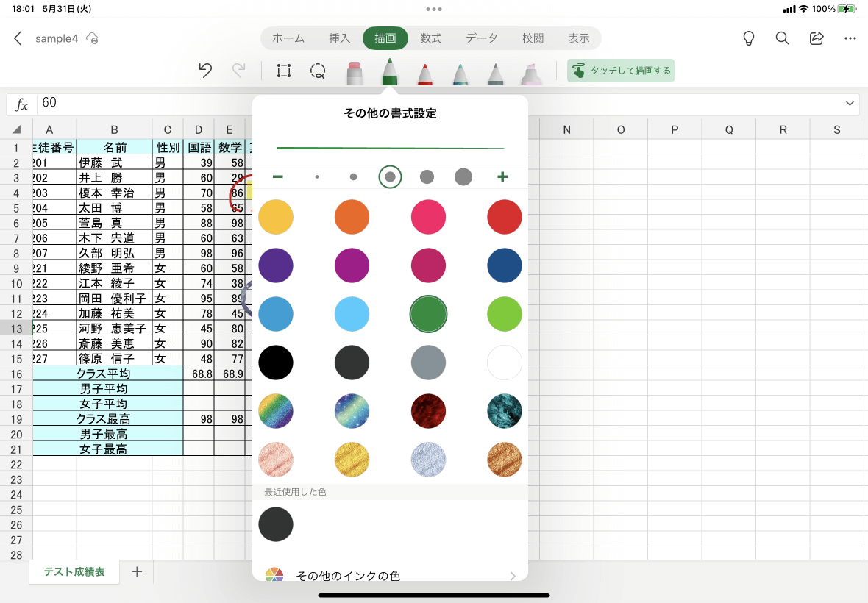This screenshot has height=603, width=868.
Task: Pick recently used dark gray color
Action: pos(276,524)
